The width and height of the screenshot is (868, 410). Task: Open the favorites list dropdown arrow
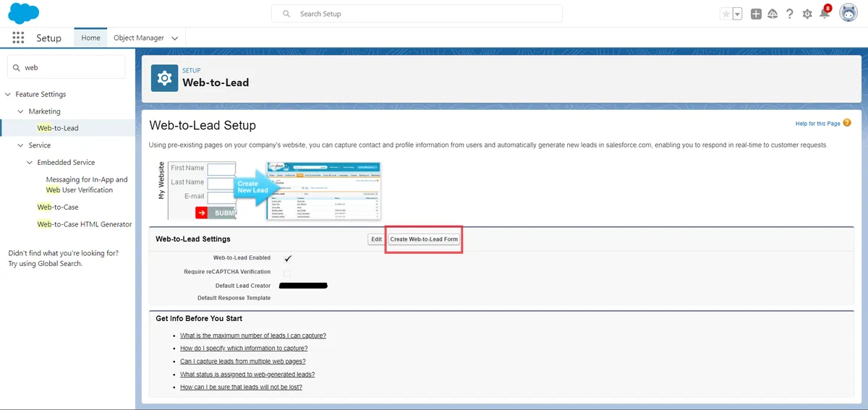[737, 14]
